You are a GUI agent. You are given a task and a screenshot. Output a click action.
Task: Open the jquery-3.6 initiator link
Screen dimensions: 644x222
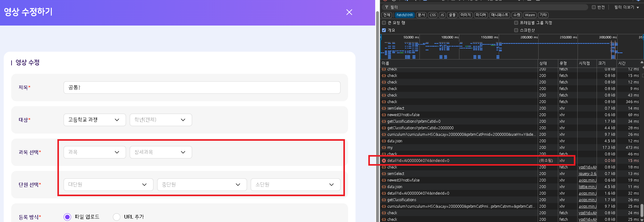point(587,174)
